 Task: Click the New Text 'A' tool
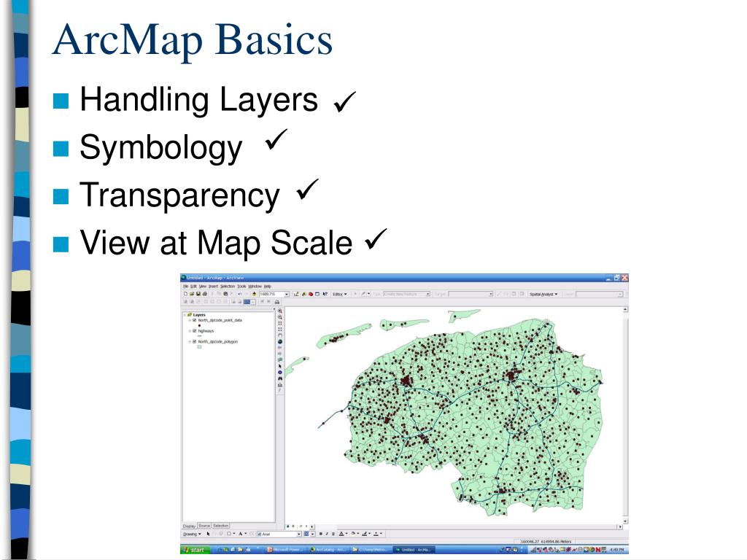click(x=241, y=534)
